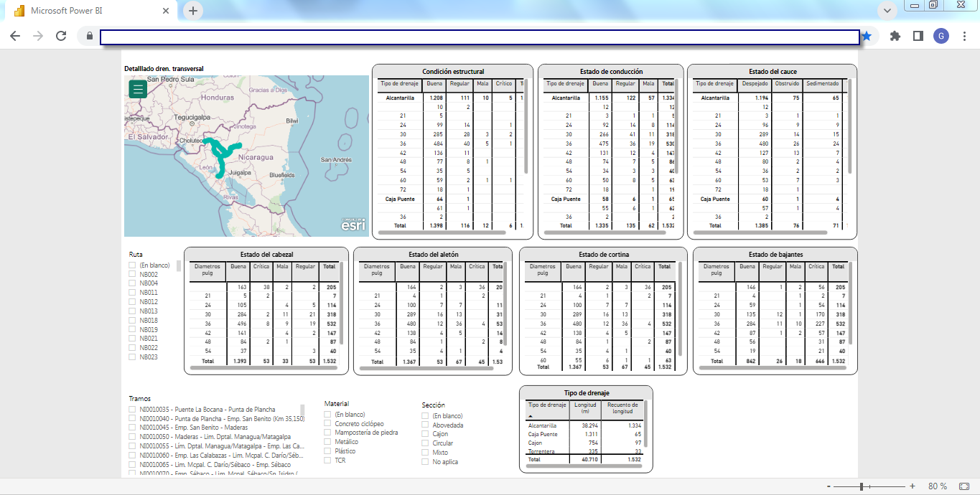Screen dimensions: 980x495
Task: Click the zoom slider handle
Action: coord(862,486)
